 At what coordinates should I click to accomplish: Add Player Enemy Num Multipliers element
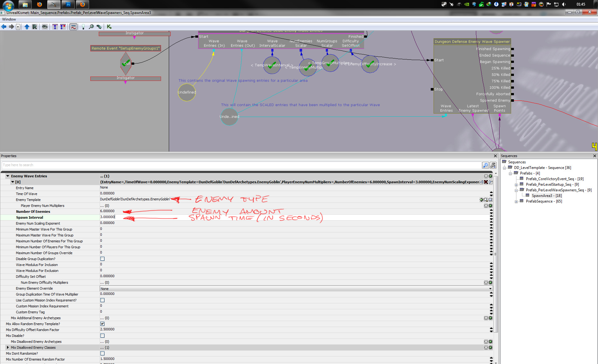tap(491, 206)
